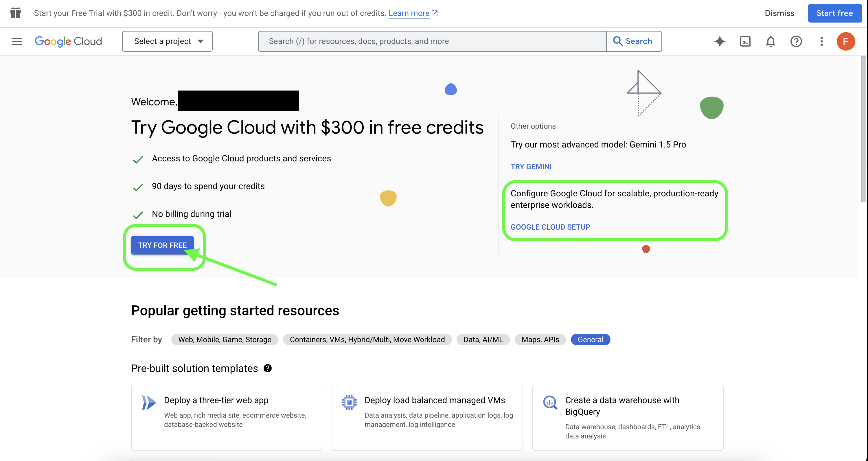Click the Start free button
This screenshot has width=868, height=461.
coord(835,13)
